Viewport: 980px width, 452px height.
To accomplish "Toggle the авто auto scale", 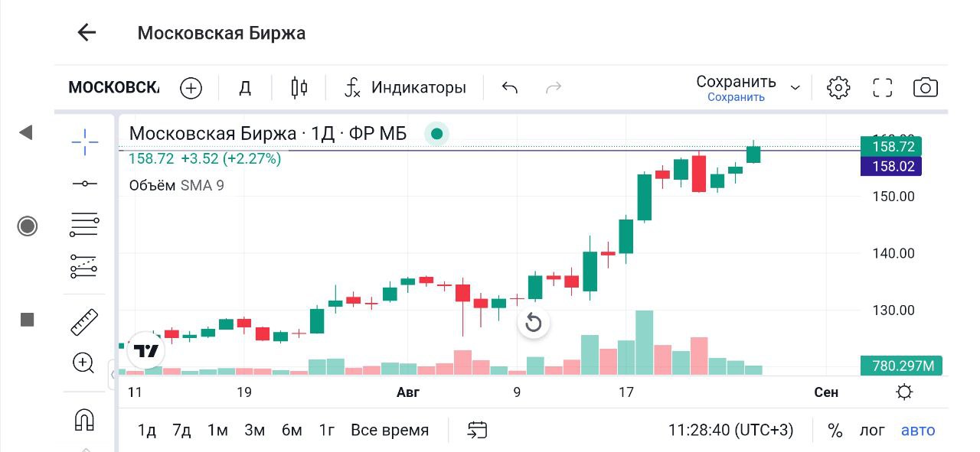I will (x=918, y=431).
